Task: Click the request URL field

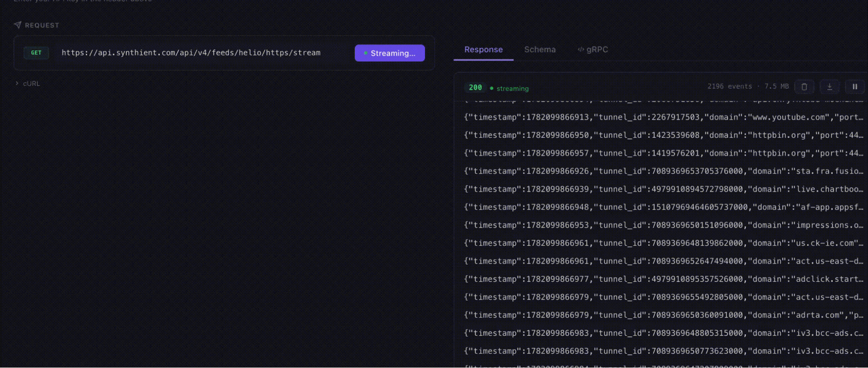Action: (x=191, y=53)
